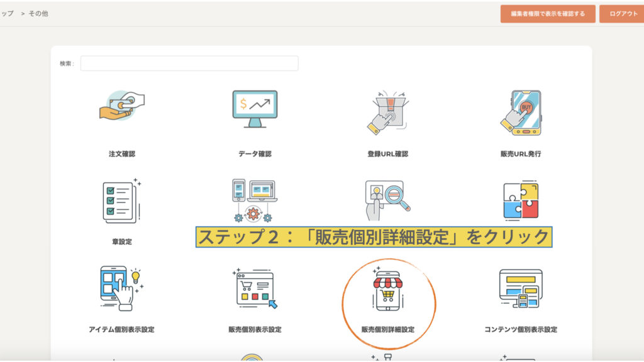Viewport: 644px width, 362px height.
Task: Click the 編集者権限で表示を確認する button
Action: click(x=548, y=14)
